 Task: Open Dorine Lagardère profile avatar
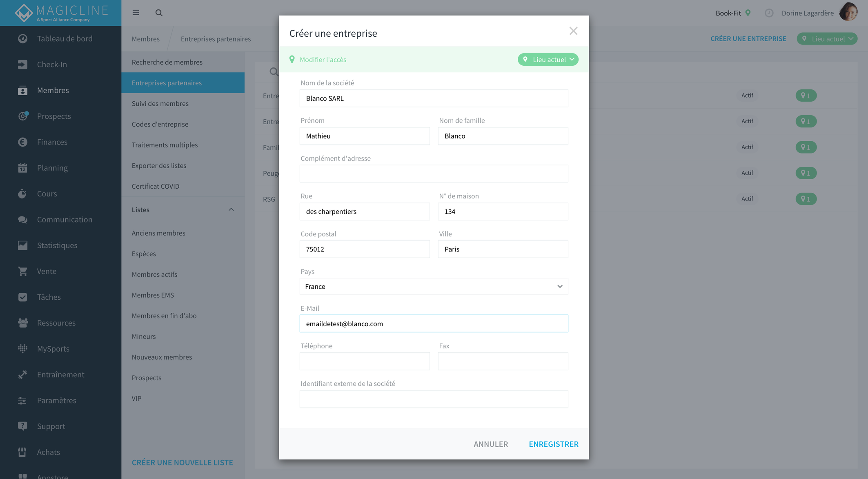849,12
